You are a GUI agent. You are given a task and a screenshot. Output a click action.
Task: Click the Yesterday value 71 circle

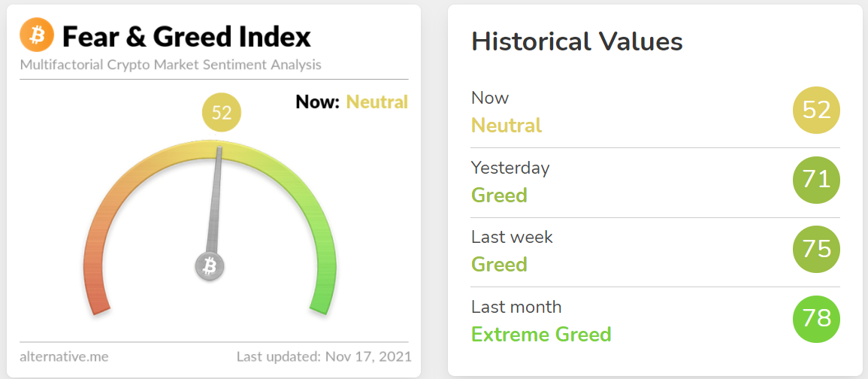816,180
